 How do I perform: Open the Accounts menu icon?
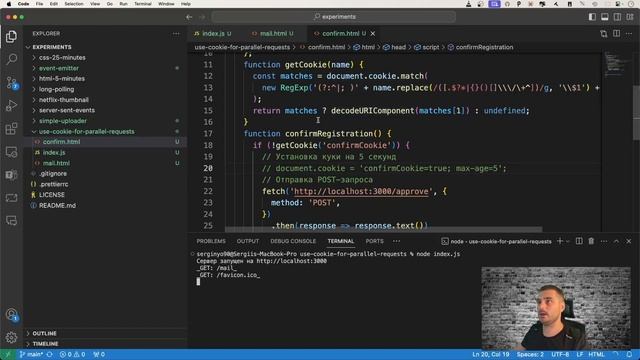click(x=11, y=314)
